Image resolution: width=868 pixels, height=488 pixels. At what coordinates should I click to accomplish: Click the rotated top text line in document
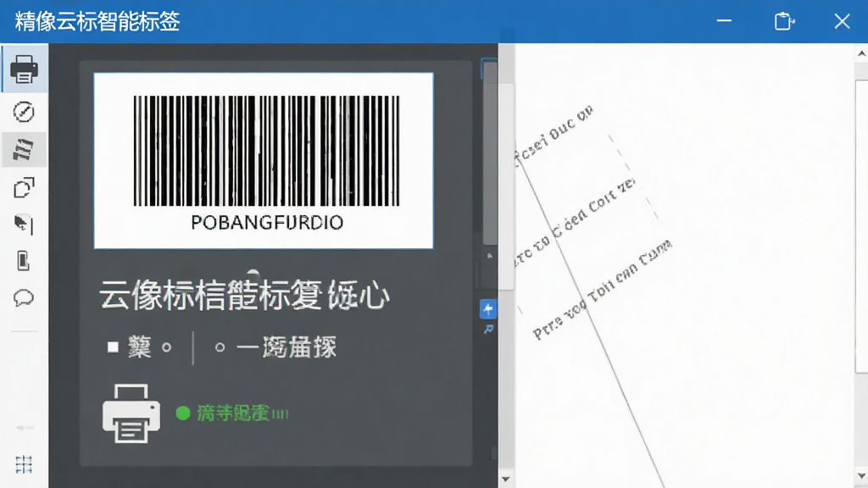click(554, 135)
